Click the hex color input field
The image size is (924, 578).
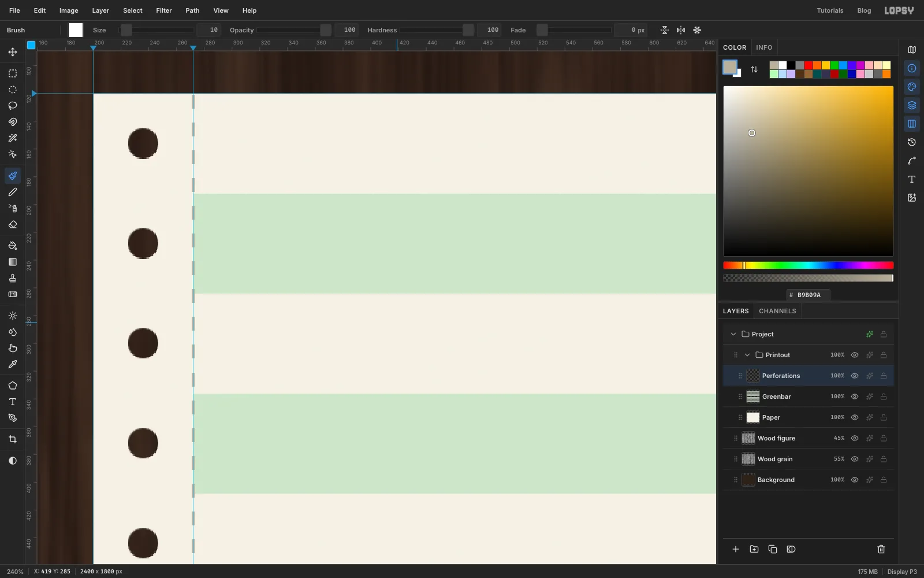point(808,295)
